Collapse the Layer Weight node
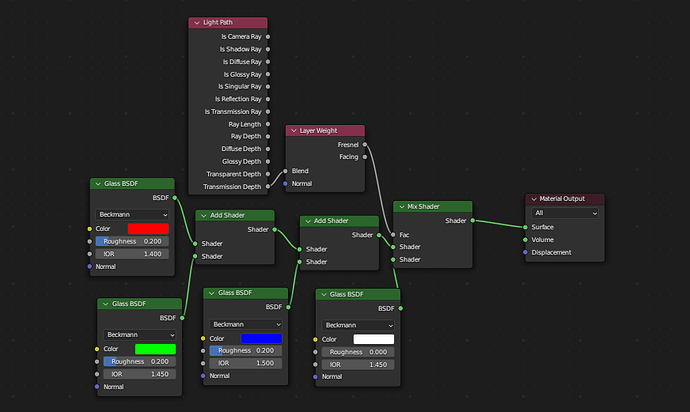 point(294,131)
